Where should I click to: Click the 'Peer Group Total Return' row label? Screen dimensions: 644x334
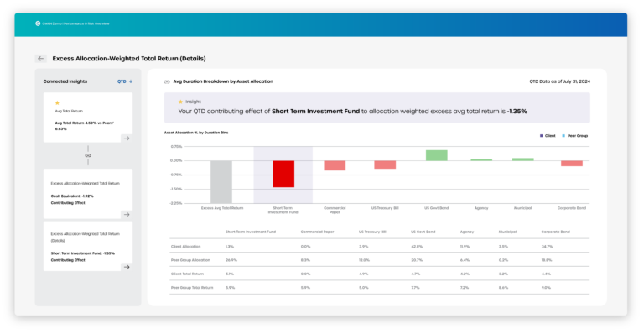(x=192, y=288)
